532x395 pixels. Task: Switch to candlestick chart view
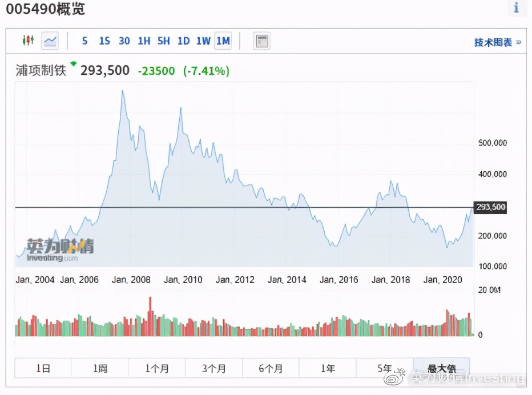click(x=28, y=41)
